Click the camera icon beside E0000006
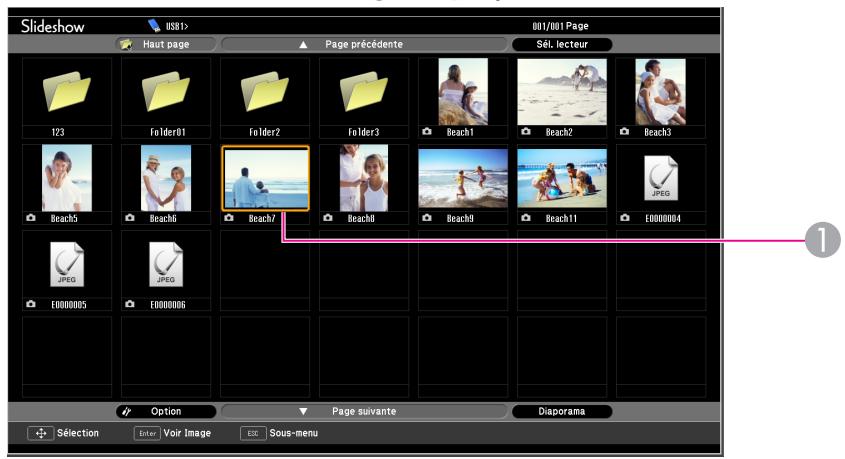This screenshot has height=459, width=845. (130, 304)
